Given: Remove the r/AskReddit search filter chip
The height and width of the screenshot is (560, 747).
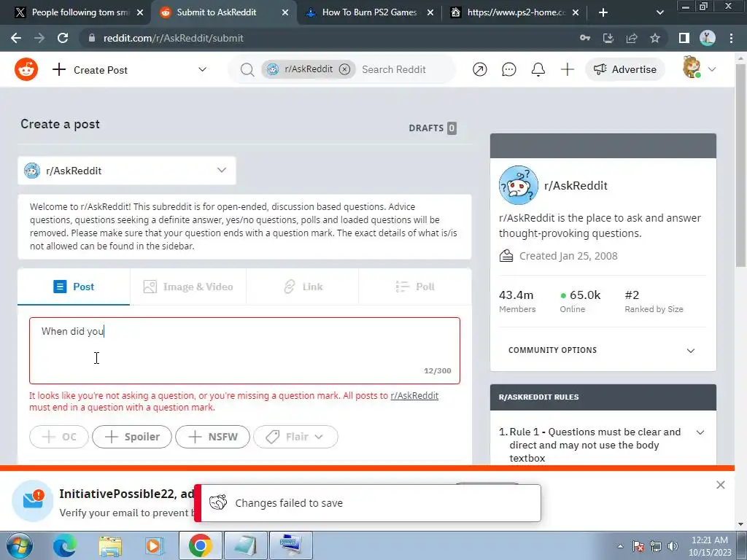Looking at the screenshot, I should click(x=344, y=69).
